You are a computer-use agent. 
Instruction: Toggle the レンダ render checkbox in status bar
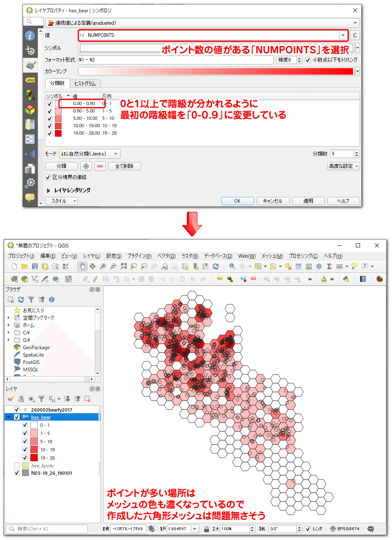pos(308,529)
